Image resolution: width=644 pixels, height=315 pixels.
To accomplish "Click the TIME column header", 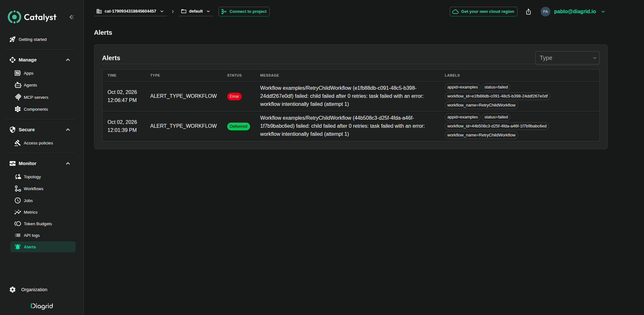I will [112, 75].
